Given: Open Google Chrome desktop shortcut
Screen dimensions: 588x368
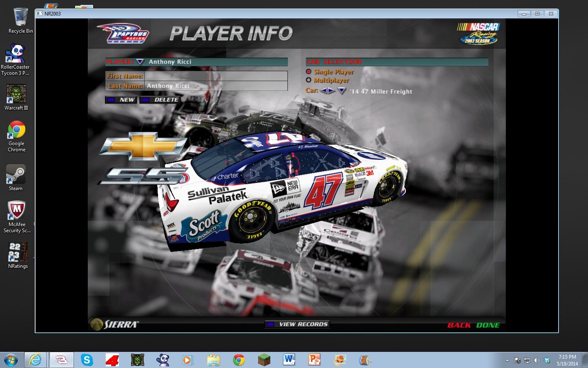Looking at the screenshot, I should point(16,136).
